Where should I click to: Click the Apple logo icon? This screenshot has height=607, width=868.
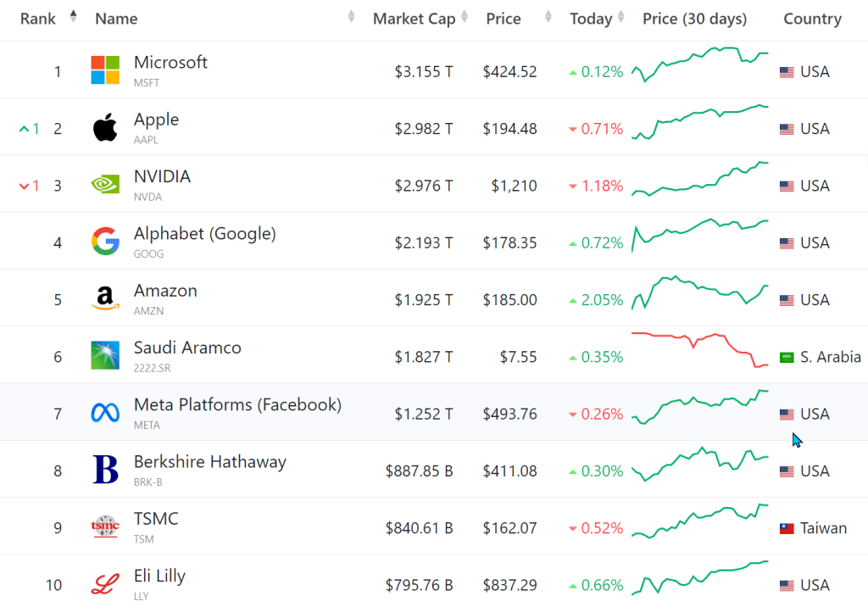tap(105, 128)
